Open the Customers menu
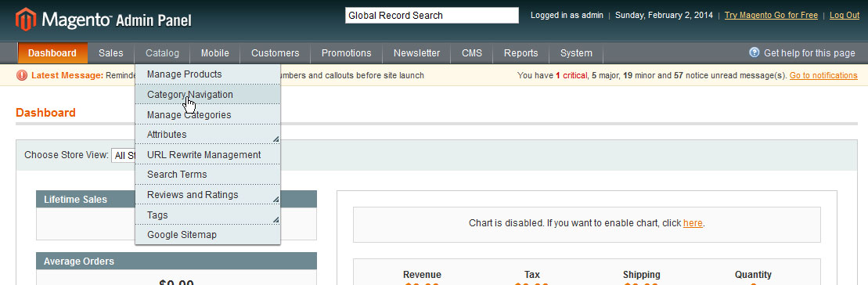Image resolution: width=868 pixels, height=285 pixels. tap(276, 53)
